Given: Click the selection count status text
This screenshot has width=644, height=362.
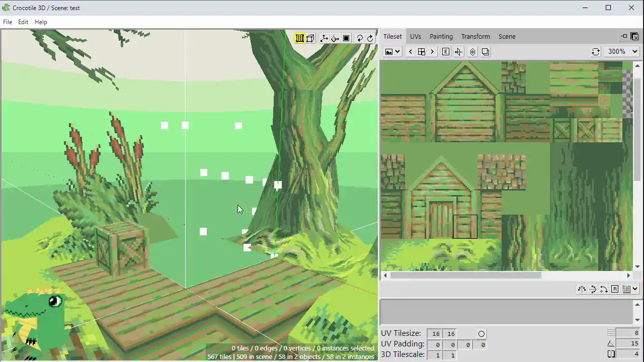Looking at the screenshot, I should coord(303,348).
